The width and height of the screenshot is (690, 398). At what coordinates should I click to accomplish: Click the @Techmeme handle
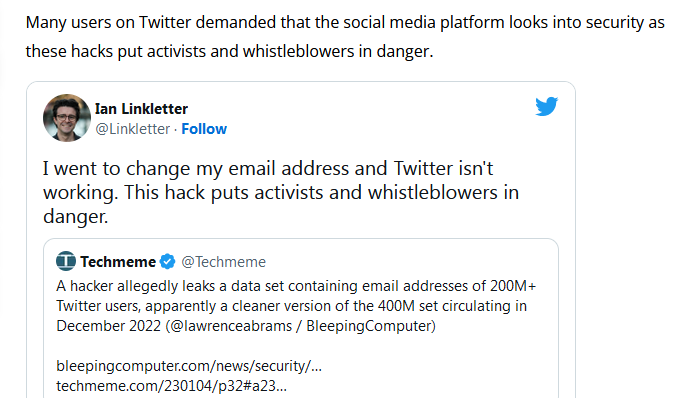point(224,262)
